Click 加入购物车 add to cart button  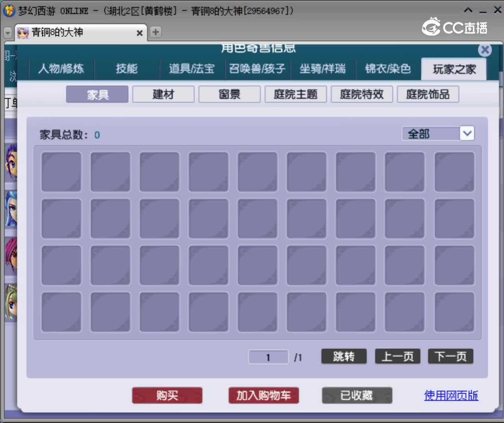[x=264, y=395]
